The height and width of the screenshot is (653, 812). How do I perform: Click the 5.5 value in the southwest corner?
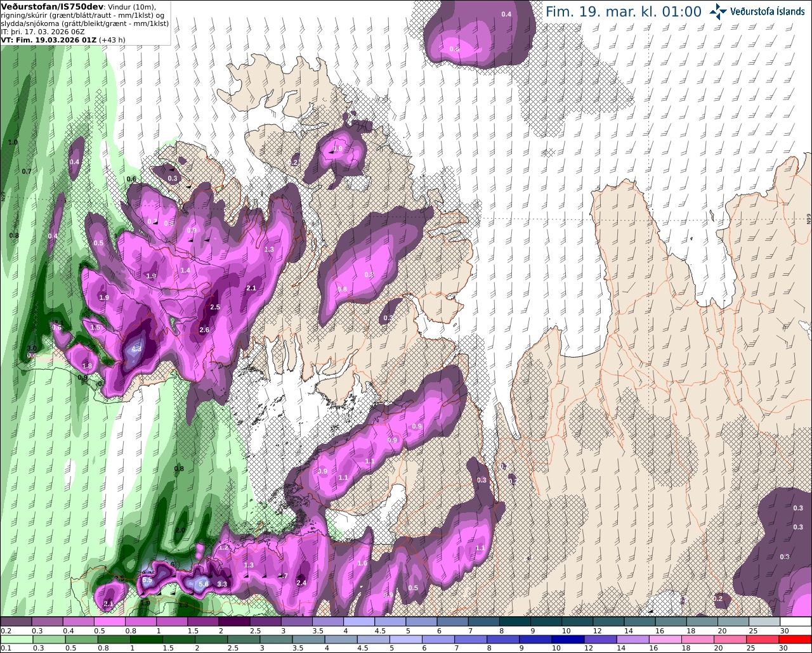point(147,580)
